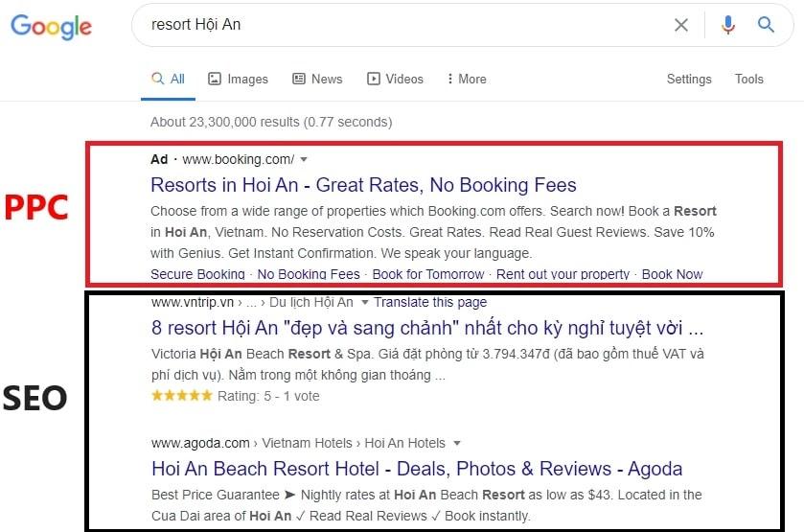
Task: Open the Tools filter menu
Action: pos(749,79)
